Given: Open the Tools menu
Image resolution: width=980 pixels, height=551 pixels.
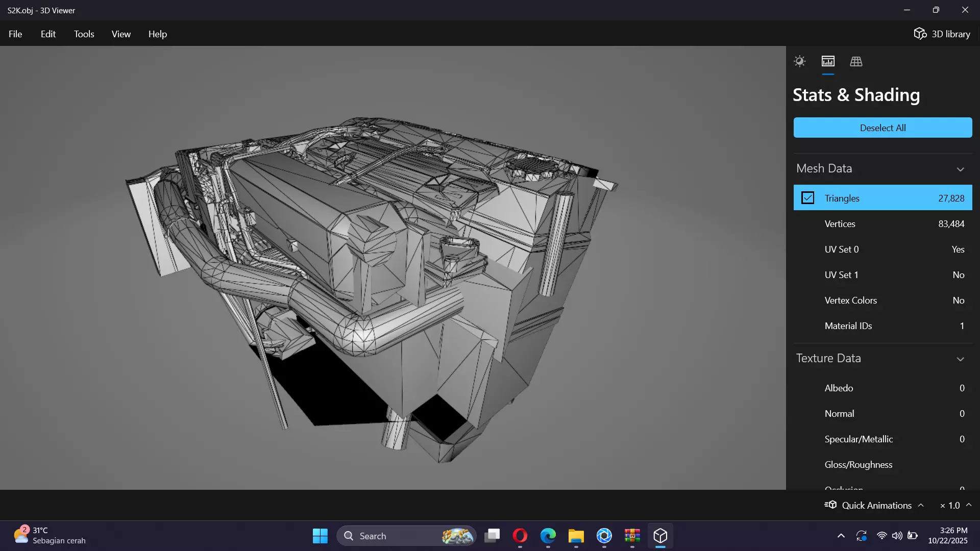Looking at the screenshot, I should point(84,34).
